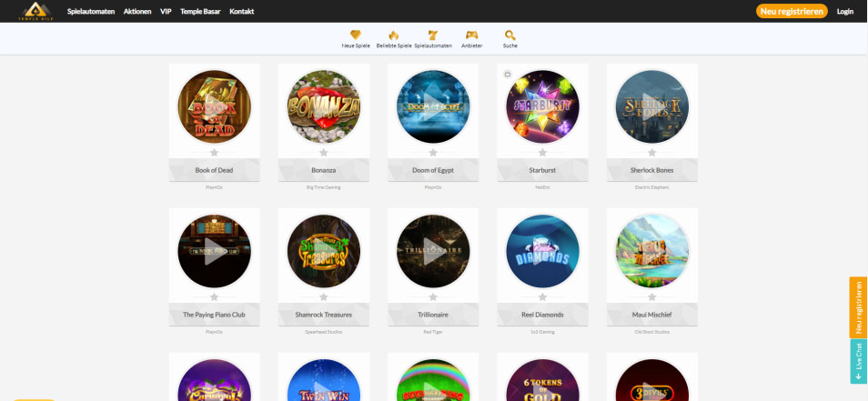This screenshot has height=401, width=868.
Task: Click Red Tiger provider text
Action: [433, 332]
